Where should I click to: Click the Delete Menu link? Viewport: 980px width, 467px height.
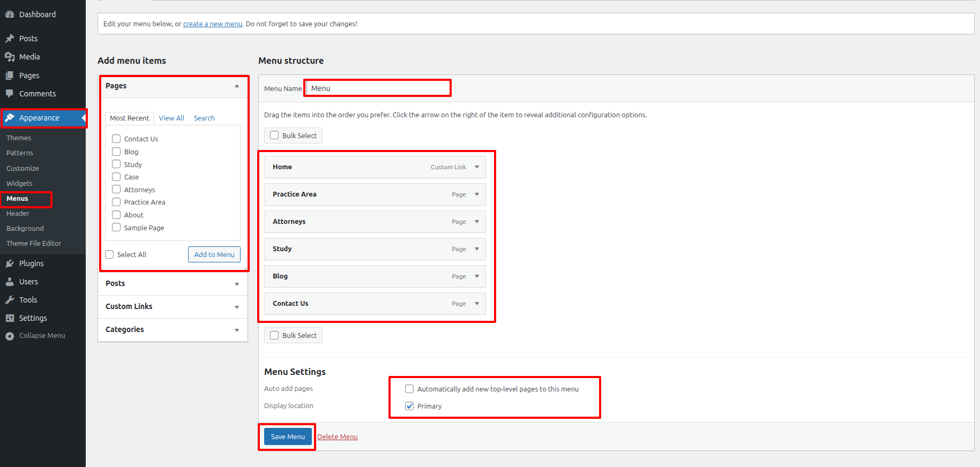click(337, 437)
